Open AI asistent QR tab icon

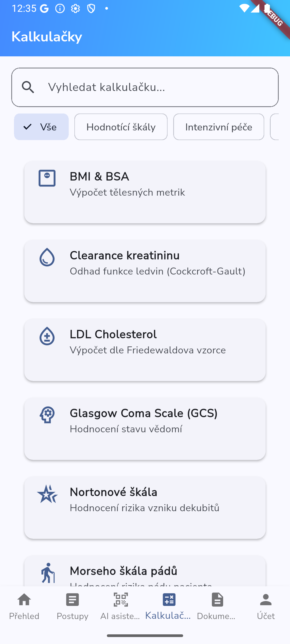[x=121, y=600]
